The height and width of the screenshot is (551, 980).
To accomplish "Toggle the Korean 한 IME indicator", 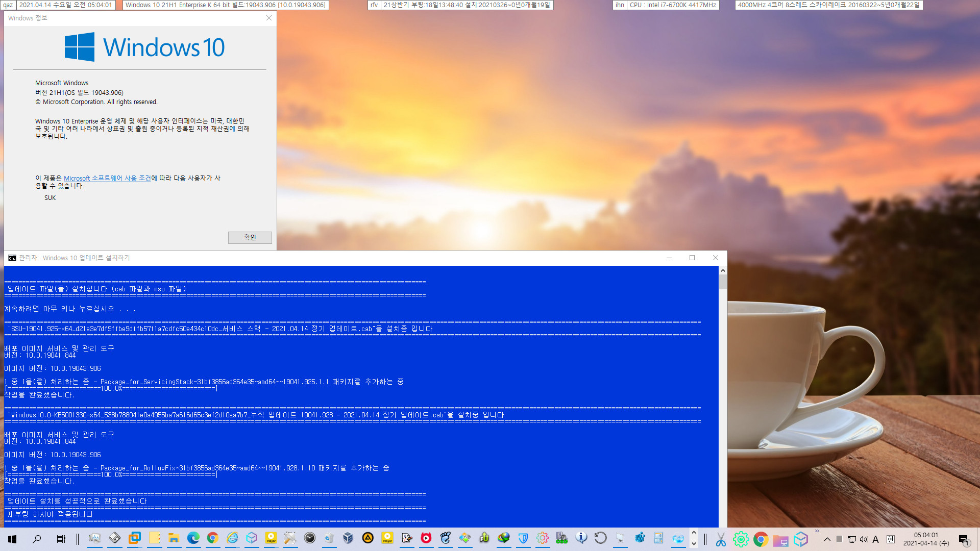I will click(891, 539).
